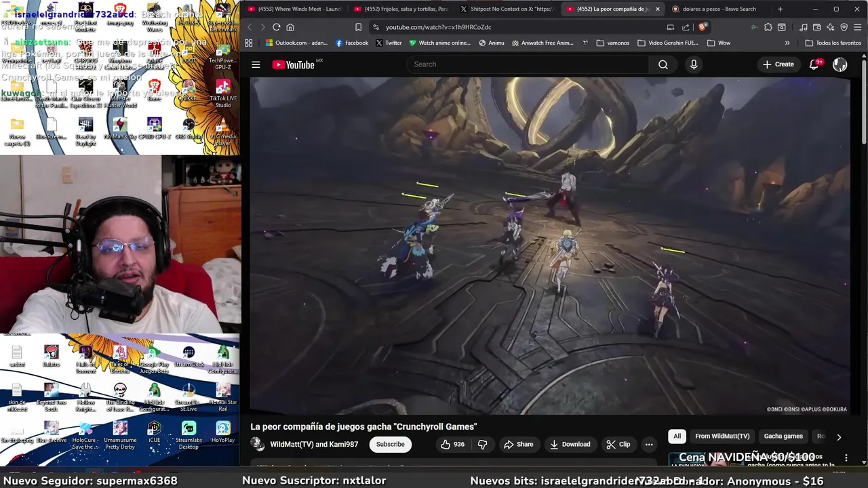Like the video with thumbs up
This screenshot has height=488, width=868.
tap(452, 445)
